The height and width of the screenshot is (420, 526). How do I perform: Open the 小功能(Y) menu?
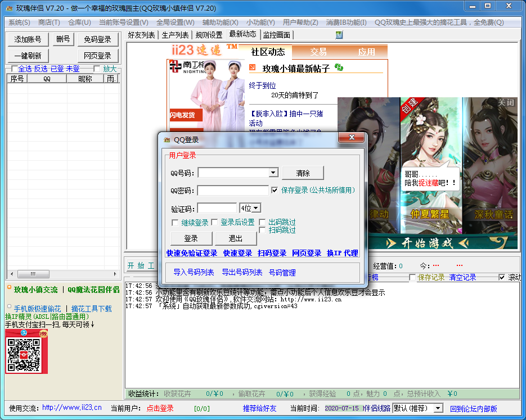(x=260, y=22)
